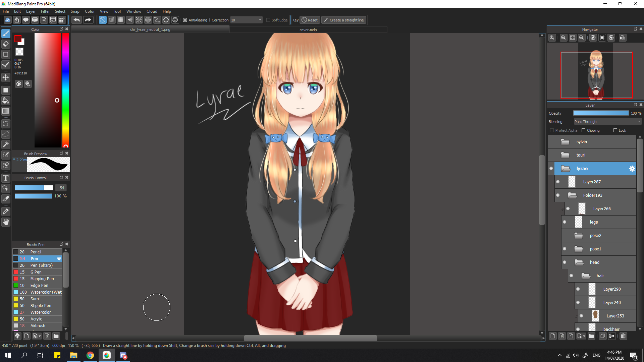Zoom out using Navigator minus icon
The image size is (644, 362).
tap(582, 38)
